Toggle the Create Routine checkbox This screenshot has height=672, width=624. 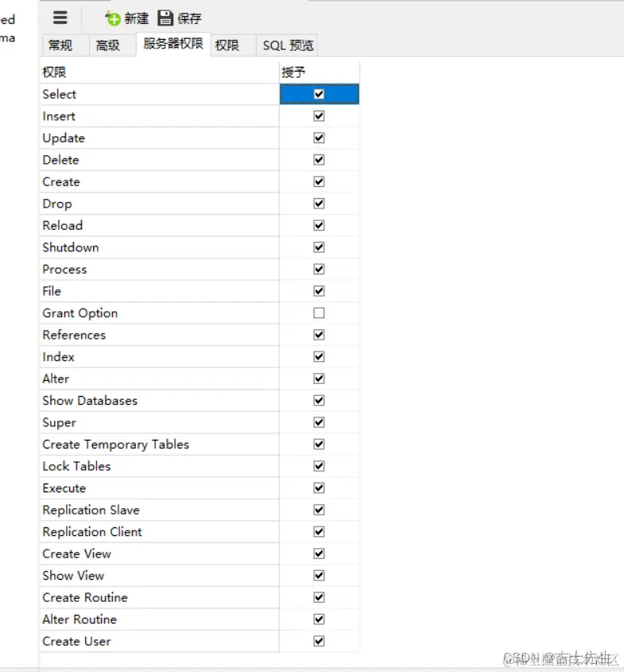(x=319, y=597)
